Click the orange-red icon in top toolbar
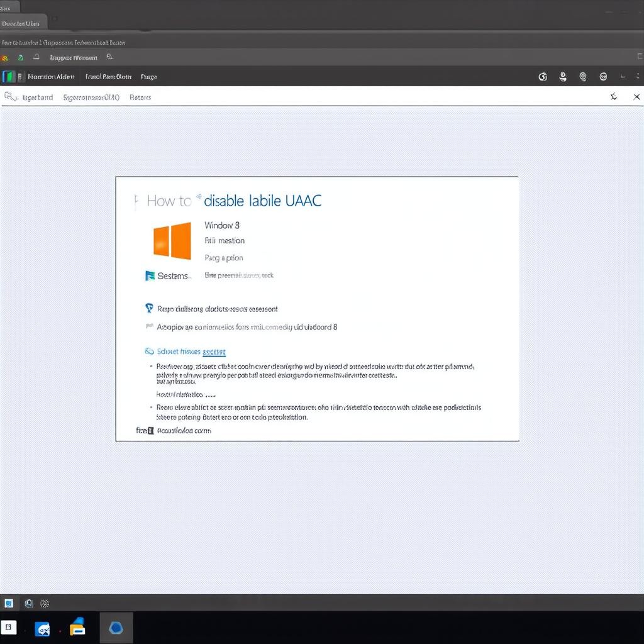The width and height of the screenshot is (644, 644). pyautogui.click(x=5, y=58)
